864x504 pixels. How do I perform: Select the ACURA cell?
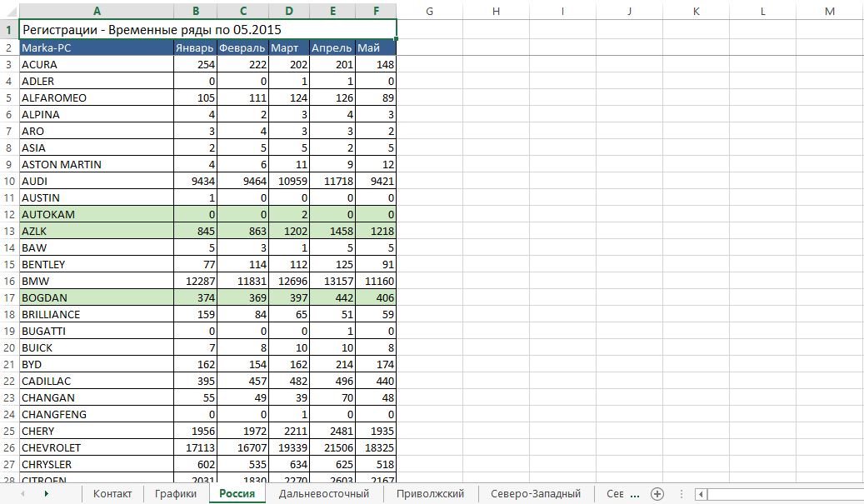click(x=97, y=64)
